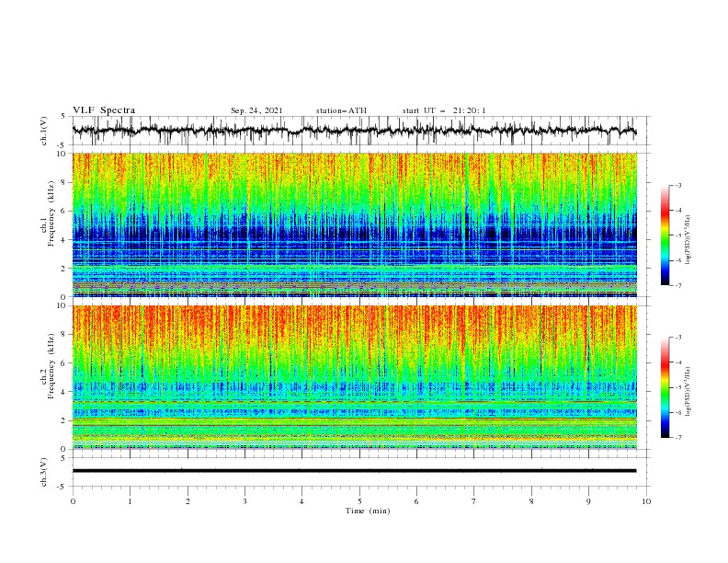Click inside the ch.1 frequency spectrogram
Viewport: 728px width, 563px height.
pos(354,224)
